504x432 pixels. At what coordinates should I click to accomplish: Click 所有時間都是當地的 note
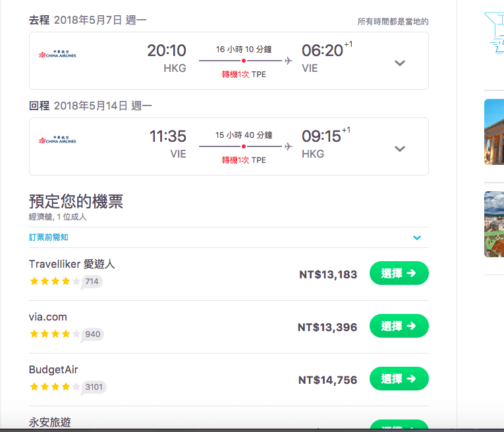(x=393, y=22)
